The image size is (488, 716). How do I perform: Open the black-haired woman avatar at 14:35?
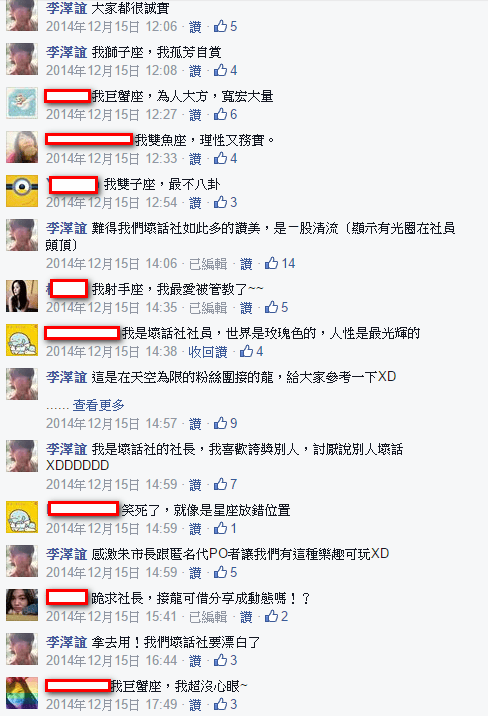coord(22,296)
